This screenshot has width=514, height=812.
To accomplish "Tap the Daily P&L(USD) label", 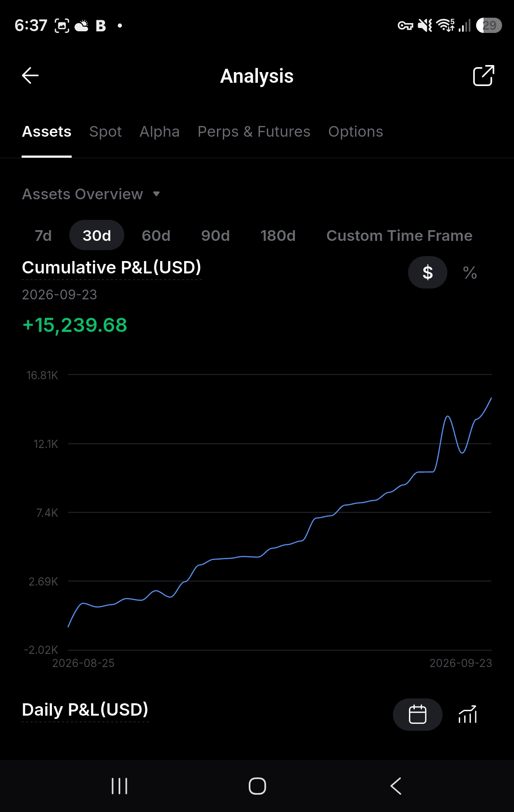I will pos(85,709).
